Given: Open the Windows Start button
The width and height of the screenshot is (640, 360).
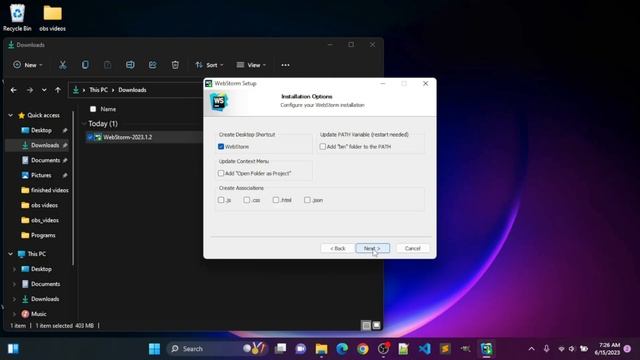Looking at the screenshot, I should point(154,349).
